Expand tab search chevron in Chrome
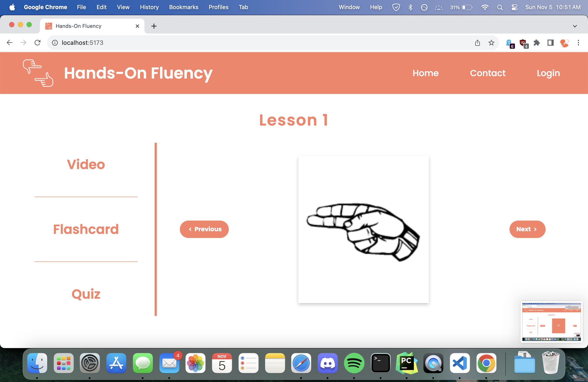This screenshot has width=588, height=382. coord(575,26)
